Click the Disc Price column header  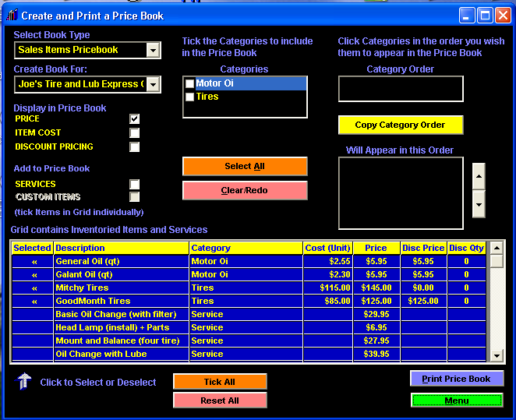pos(423,248)
